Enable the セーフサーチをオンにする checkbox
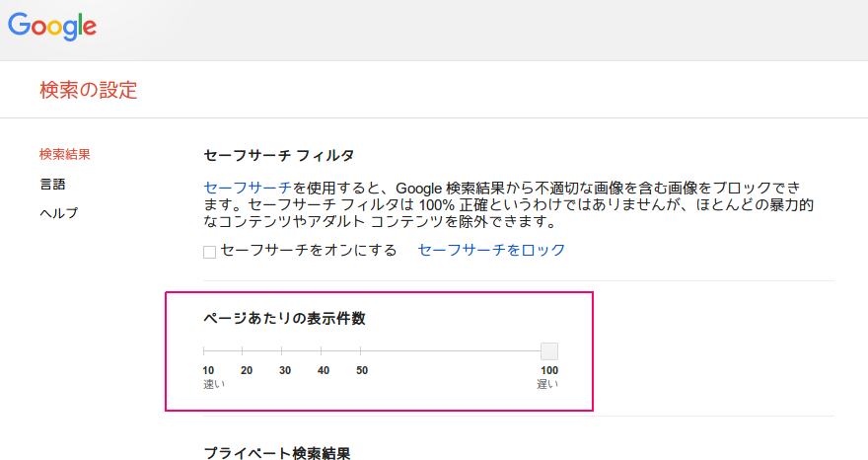 click(209, 252)
